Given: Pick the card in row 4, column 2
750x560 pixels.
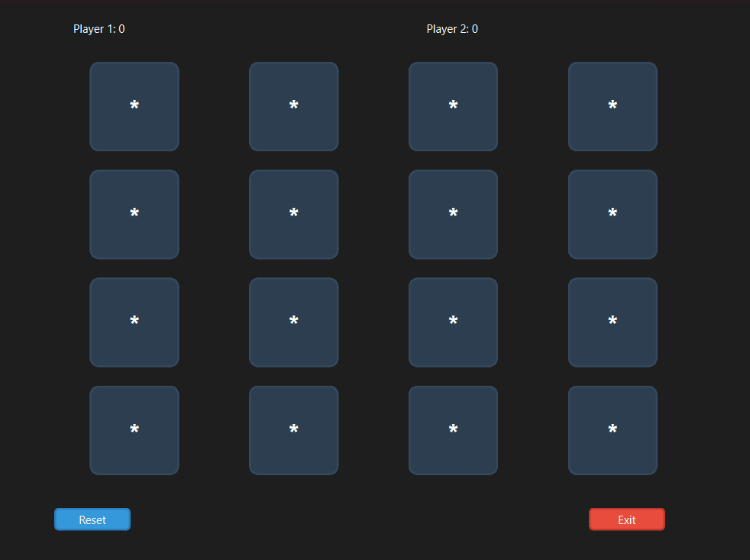Looking at the screenshot, I should 294,430.
